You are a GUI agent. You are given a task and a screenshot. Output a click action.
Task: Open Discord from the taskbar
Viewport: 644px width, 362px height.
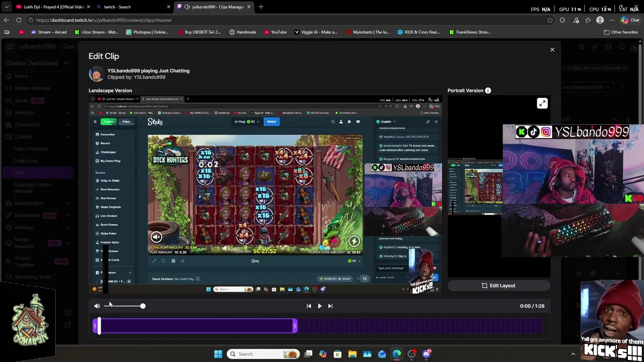point(427,354)
